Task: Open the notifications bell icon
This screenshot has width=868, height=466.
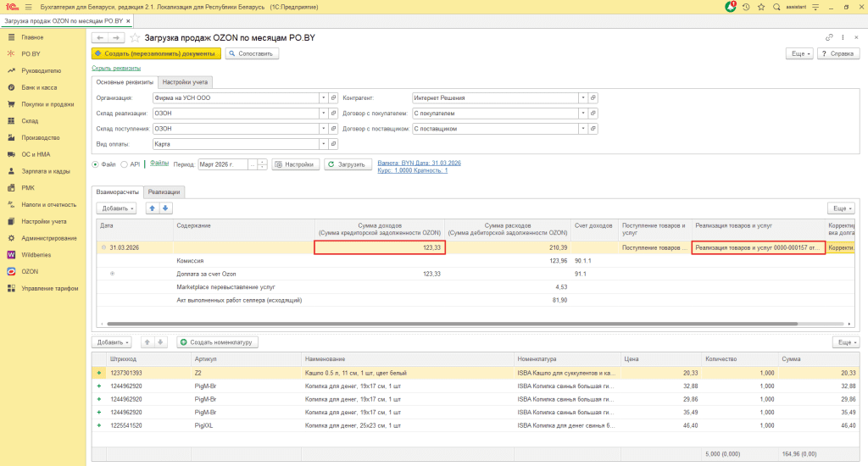Action: [x=730, y=7]
